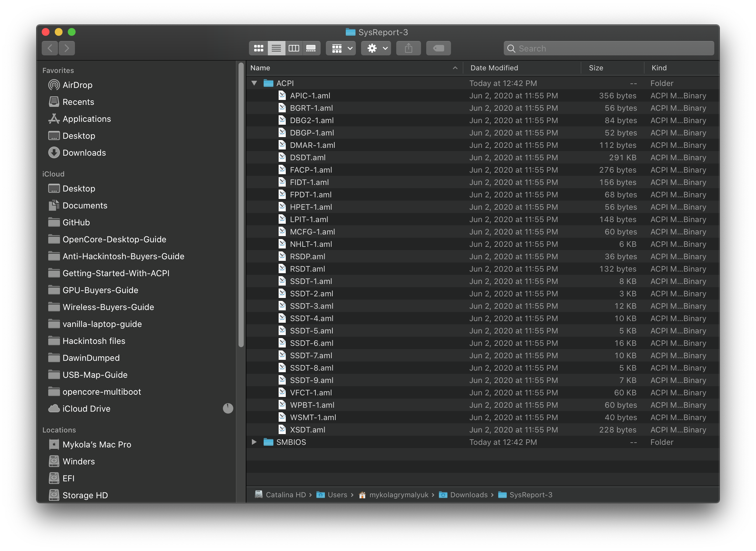Open the Action gear dropdown menu
This screenshot has height=551, width=756.
tap(376, 49)
